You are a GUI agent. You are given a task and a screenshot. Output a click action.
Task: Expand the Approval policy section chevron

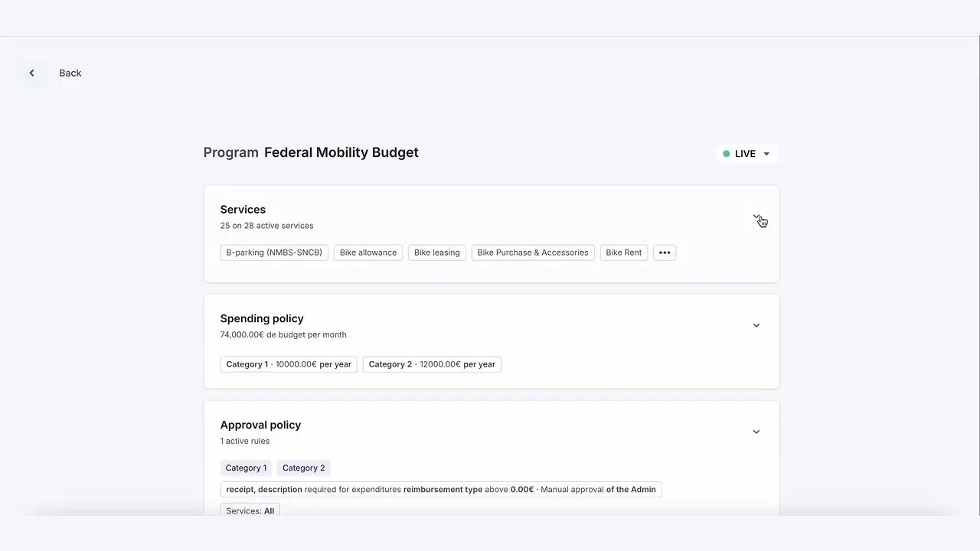point(756,432)
